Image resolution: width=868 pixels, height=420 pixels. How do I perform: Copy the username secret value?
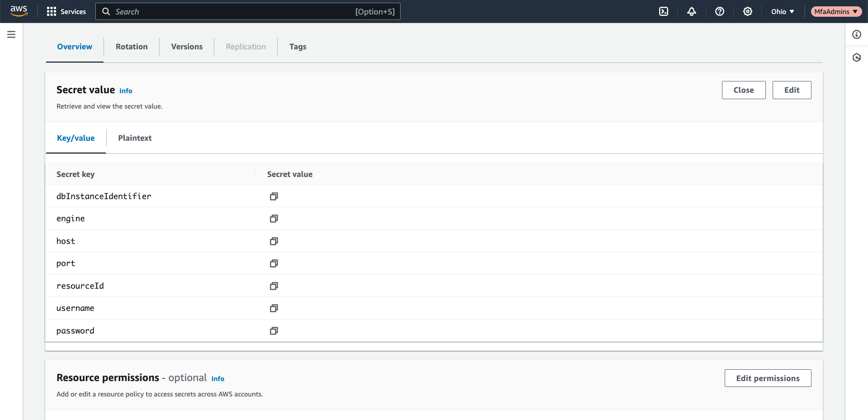pos(274,308)
